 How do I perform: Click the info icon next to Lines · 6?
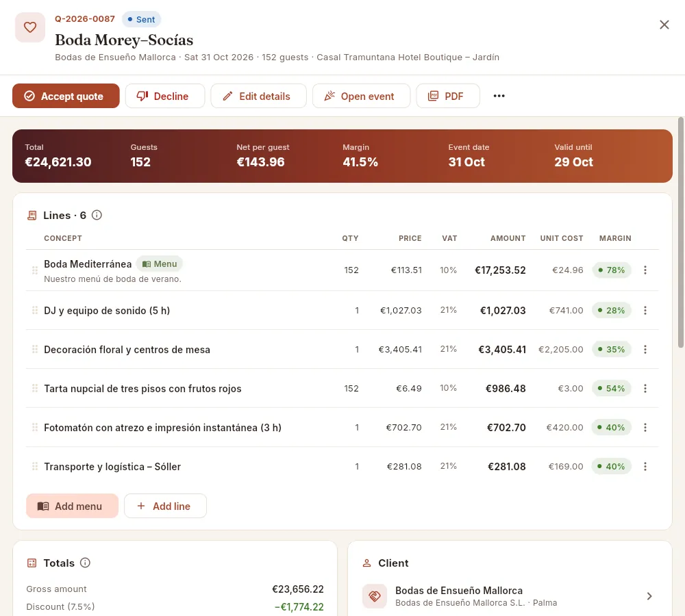[x=97, y=215]
